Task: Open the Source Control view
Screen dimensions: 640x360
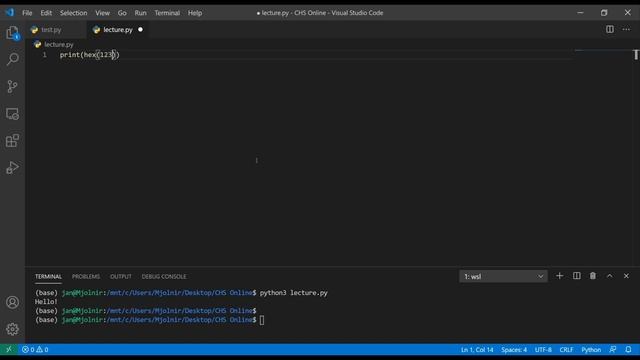Action: click(x=12, y=87)
